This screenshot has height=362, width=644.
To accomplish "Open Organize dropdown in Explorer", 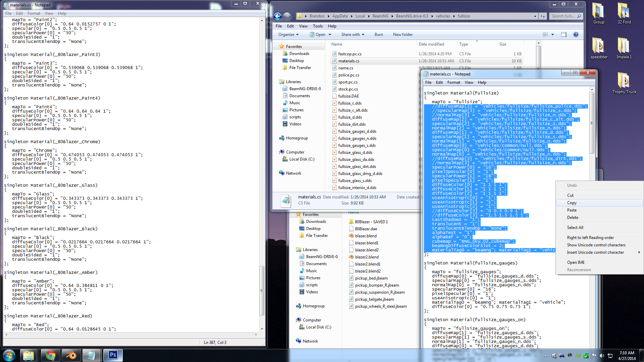I will 288,35.
